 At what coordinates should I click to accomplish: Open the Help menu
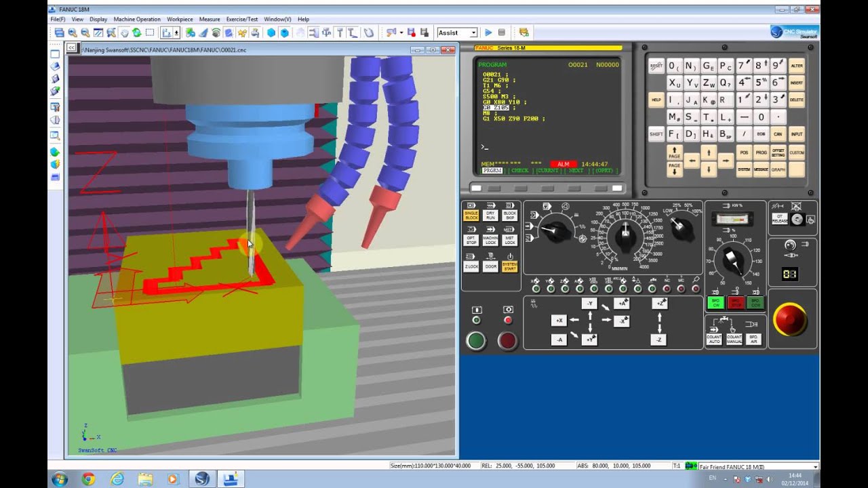pyautogui.click(x=303, y=20)
